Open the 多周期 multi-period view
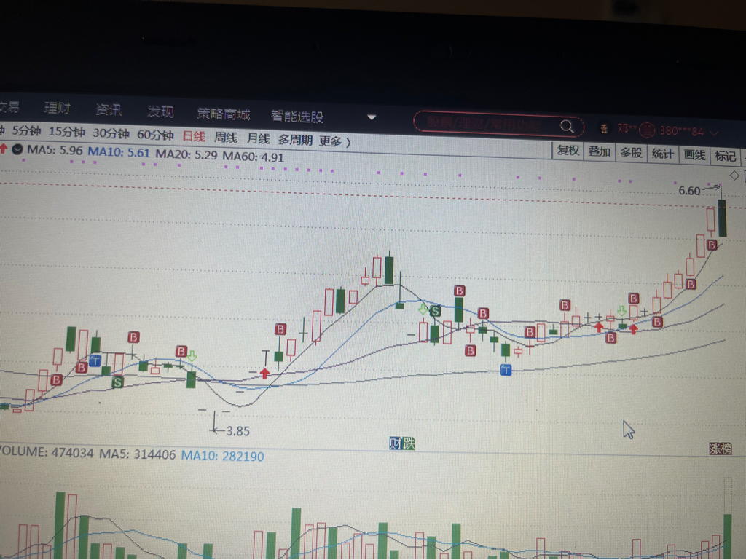746x560 pixels. [295, 140]
